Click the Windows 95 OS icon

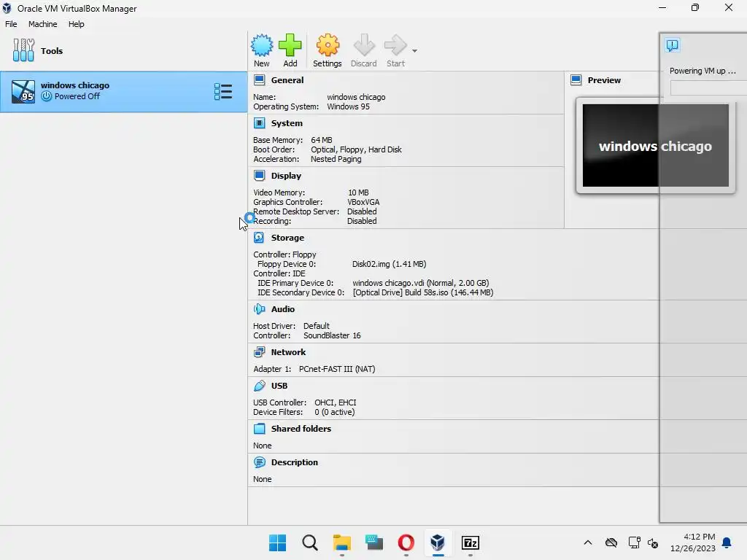(x=23, y=91)
